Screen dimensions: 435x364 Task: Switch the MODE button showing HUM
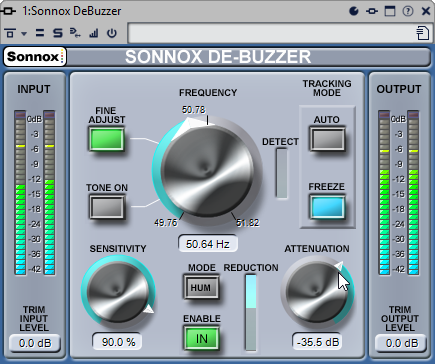[201, 287]
